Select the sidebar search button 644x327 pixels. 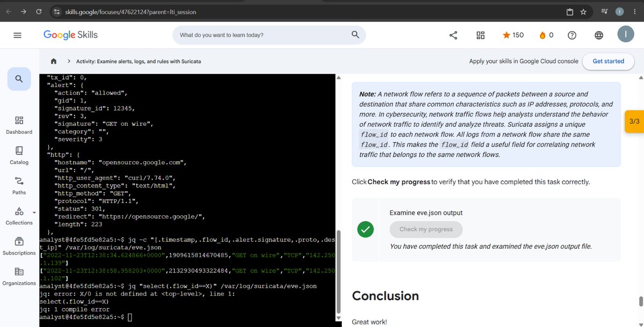[x=19, y=79]
